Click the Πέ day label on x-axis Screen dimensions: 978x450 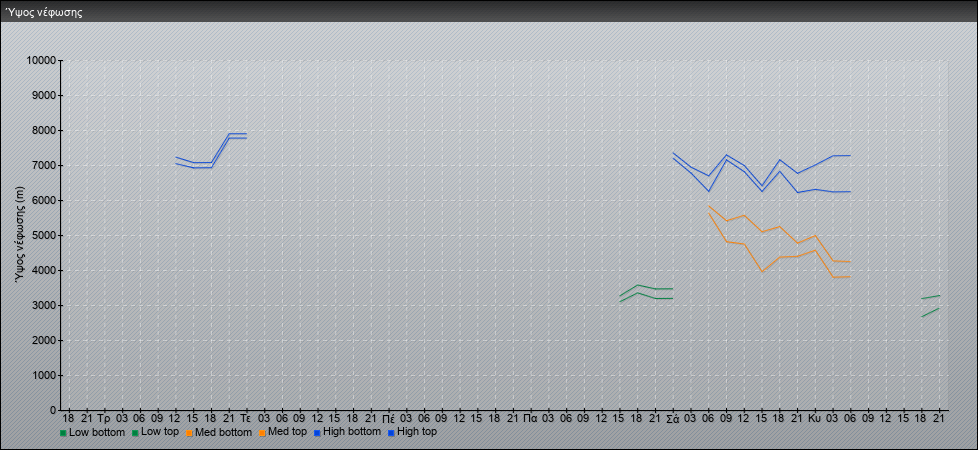pyautogui.click(x=388, y=418)
